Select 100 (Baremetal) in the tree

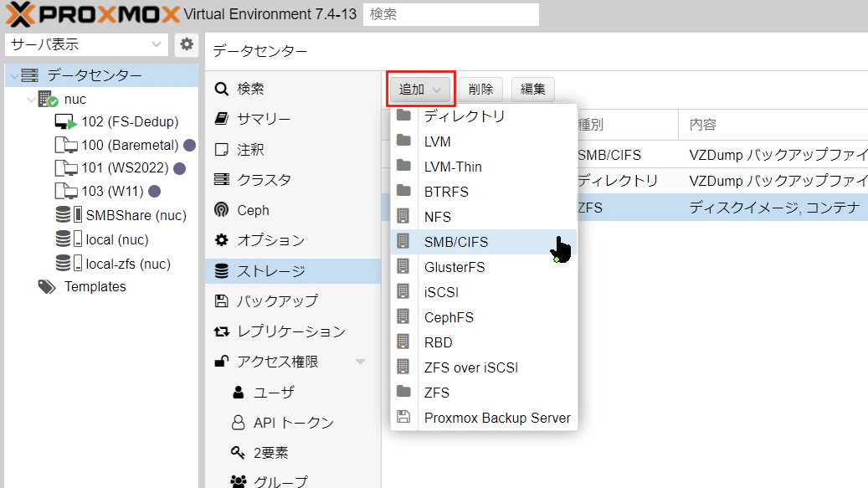click(130, 145)
